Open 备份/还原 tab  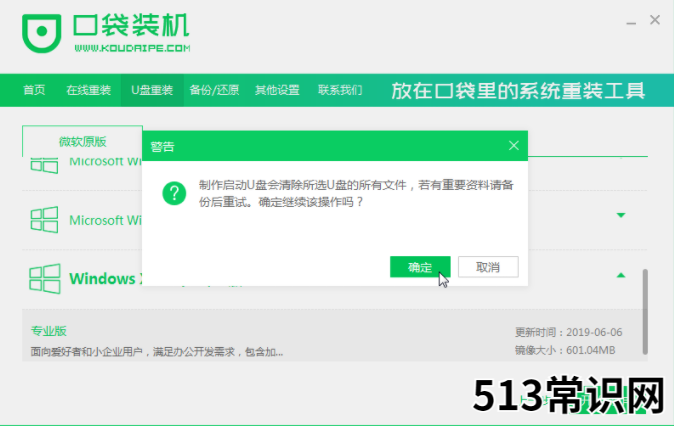[214, 90]
